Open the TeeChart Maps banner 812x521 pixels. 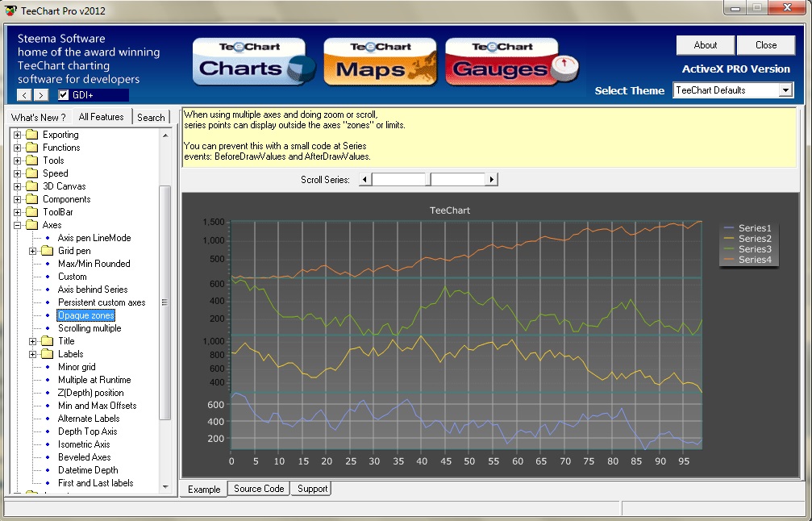380,61
